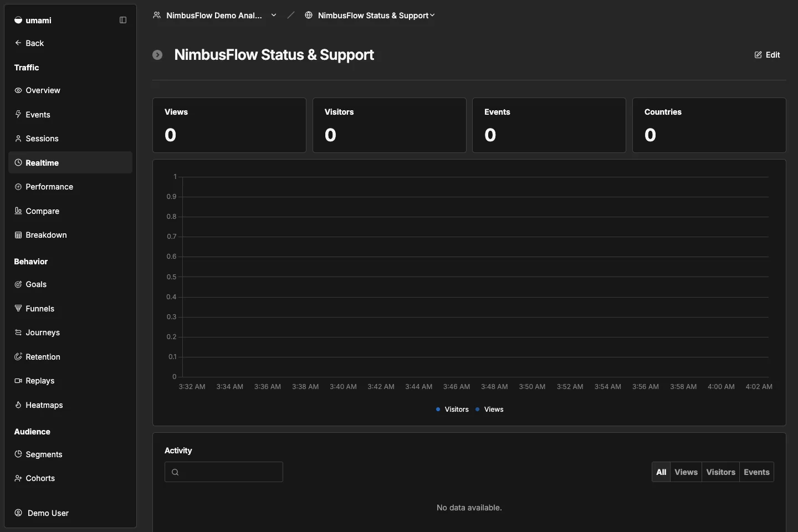Click the Countries stat card
The height and width of the screenshot is (532, 798).
[709, 125]
